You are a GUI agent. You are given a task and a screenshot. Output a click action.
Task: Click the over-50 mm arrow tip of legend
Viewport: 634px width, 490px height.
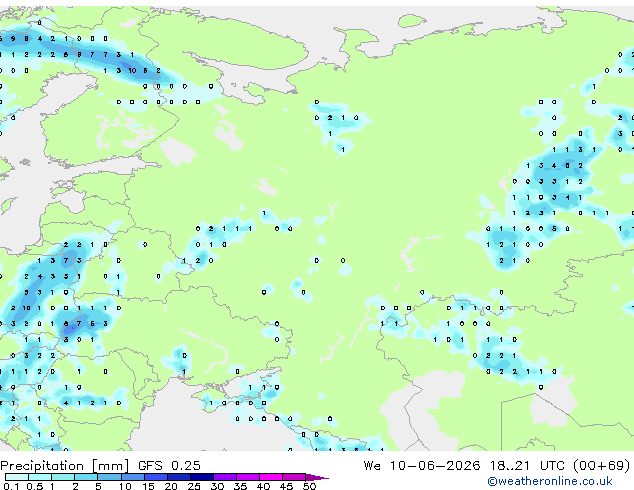317,477
